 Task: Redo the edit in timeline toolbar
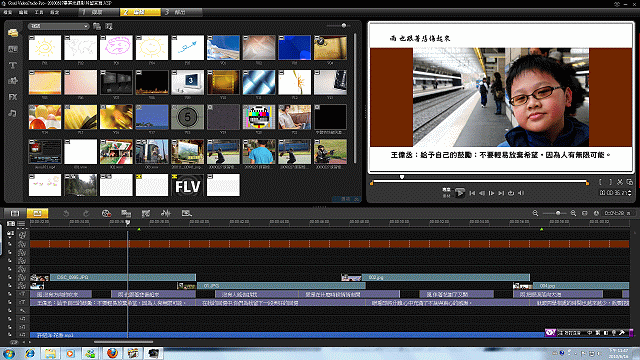click(86, 213)
